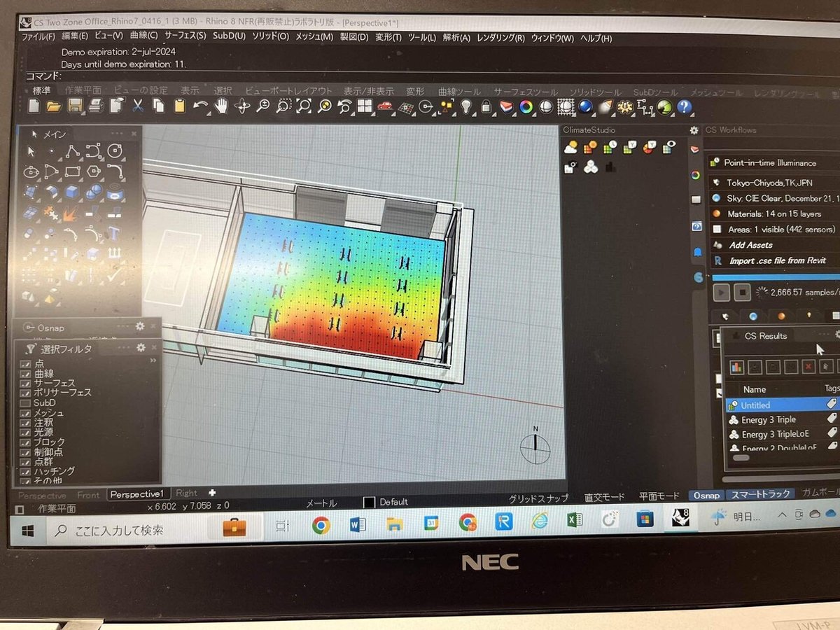Click Import .cse file from Revit
Viewport: 840px width, 630px height.
coord(777,260)
